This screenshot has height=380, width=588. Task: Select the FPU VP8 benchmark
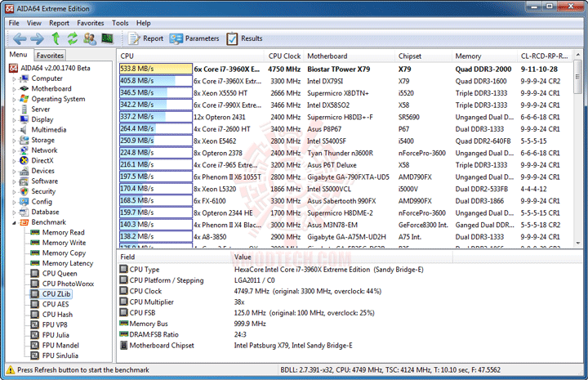coord(49,324)
